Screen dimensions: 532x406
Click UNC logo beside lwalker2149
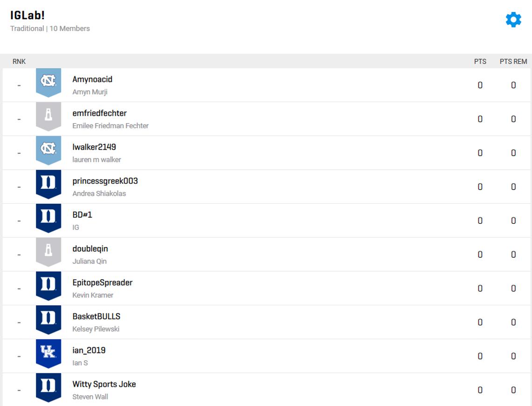(48, 151)
